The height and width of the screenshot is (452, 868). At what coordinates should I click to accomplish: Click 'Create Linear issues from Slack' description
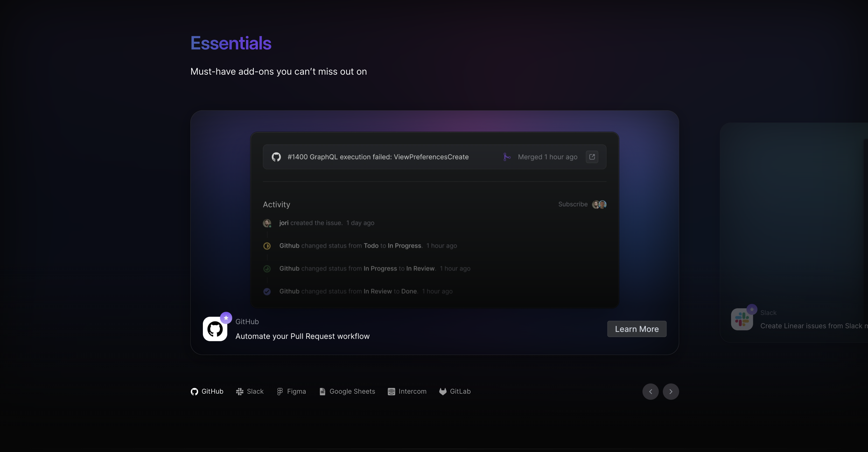pos(814,326)
